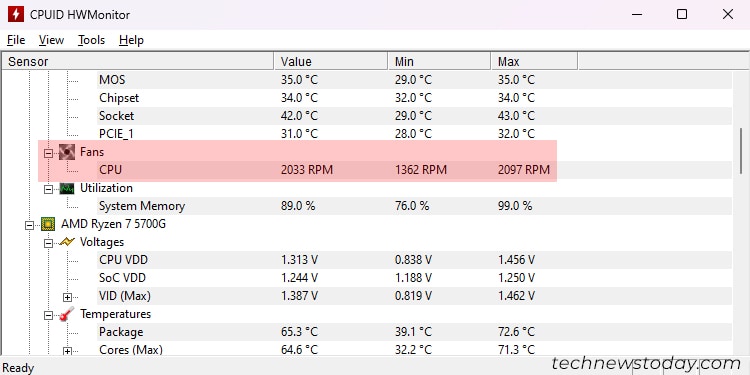750x375 pixels.
Task: Click the 2033 RPM fan value
Action: (x=307, y=170)
